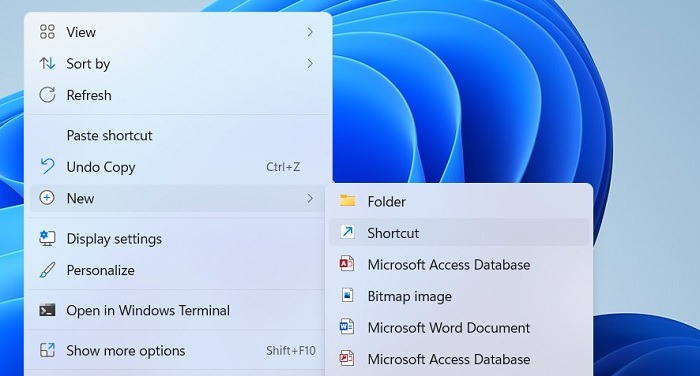Open the New submenu chevron

pos(310,198)
